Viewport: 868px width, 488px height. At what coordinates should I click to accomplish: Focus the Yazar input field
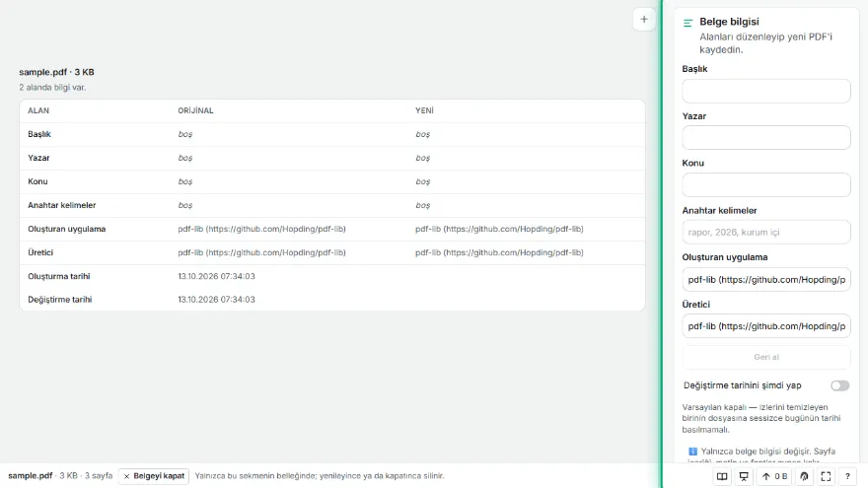766,137
